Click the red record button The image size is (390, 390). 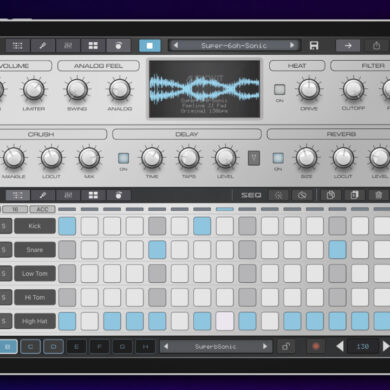(316, 347)
